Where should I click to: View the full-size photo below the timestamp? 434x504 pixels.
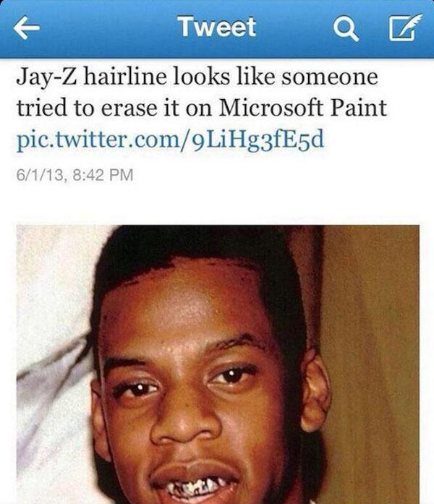click(218, 364)
